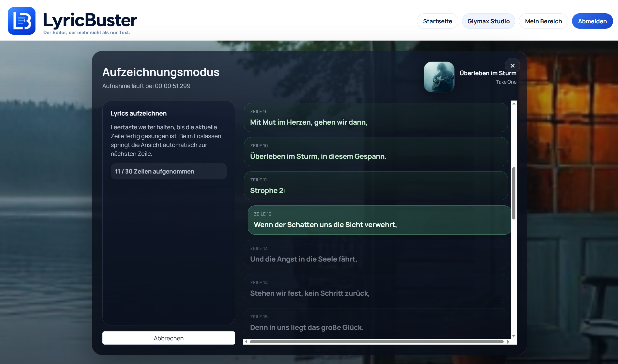Click the '11 / 30 Zeilen aufgenommen' counter
Screen dimensions: 618x364
(x=169, y=171)
